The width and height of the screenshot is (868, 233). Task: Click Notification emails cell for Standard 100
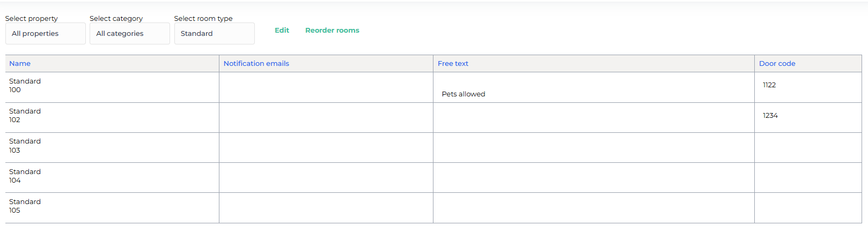[x=326, y=87]
